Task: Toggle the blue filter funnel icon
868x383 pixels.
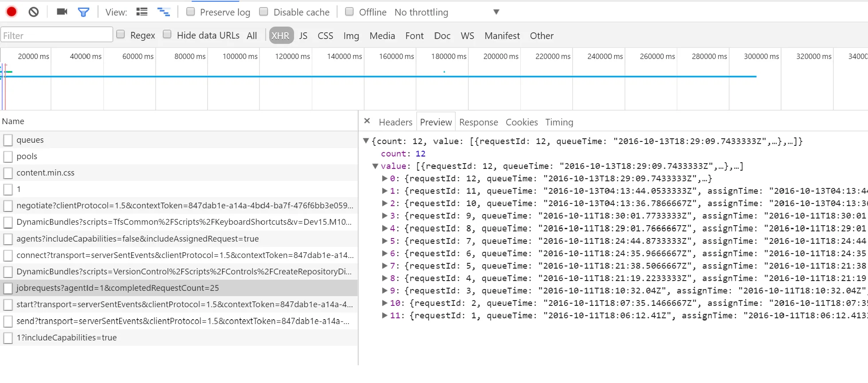Action: click(83, 12)
